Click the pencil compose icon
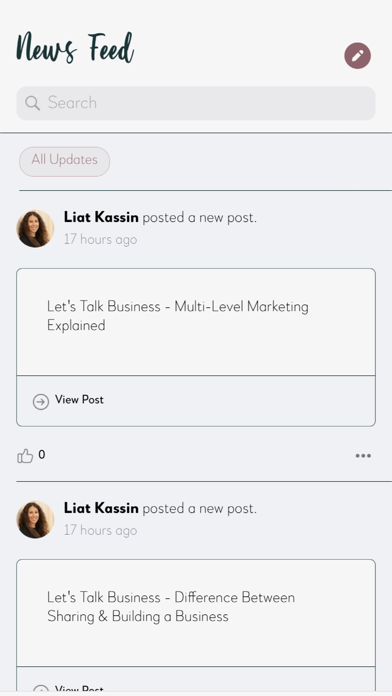The width and height of the screenshot is (392, 696). tap(357, 55)
